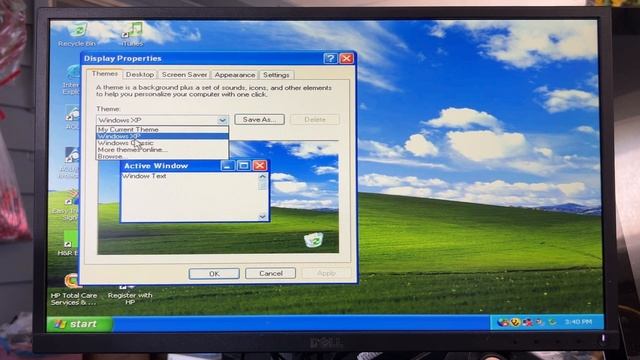Click the Cancel button
Viewport: 640px width, 360px height.
click(x=270, y=273)
